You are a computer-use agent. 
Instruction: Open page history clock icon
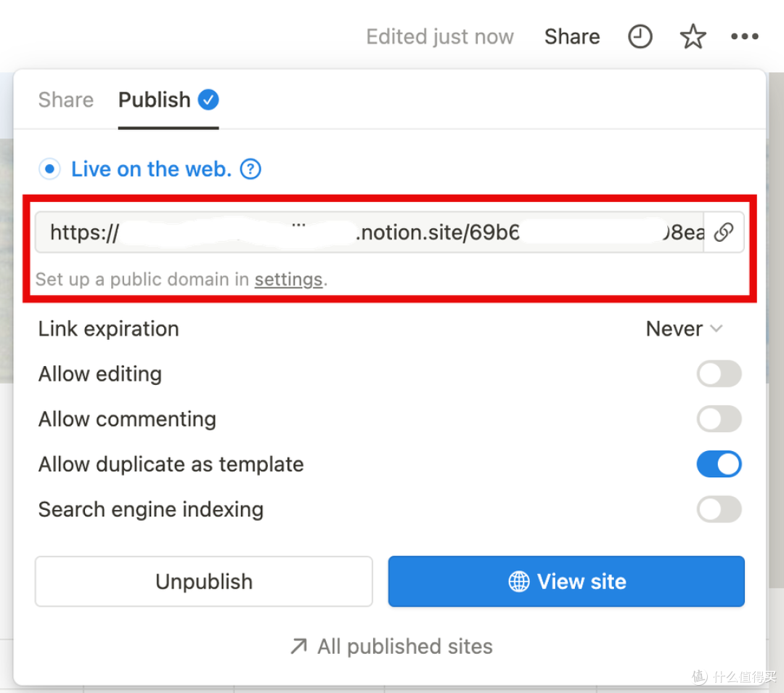[640, 36]
